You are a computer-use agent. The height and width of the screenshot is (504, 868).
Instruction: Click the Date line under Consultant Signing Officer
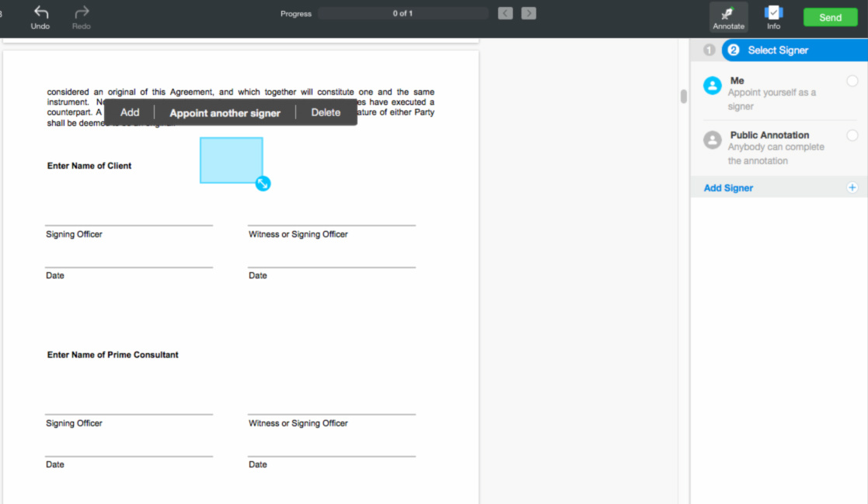click(x=129, y=457)
